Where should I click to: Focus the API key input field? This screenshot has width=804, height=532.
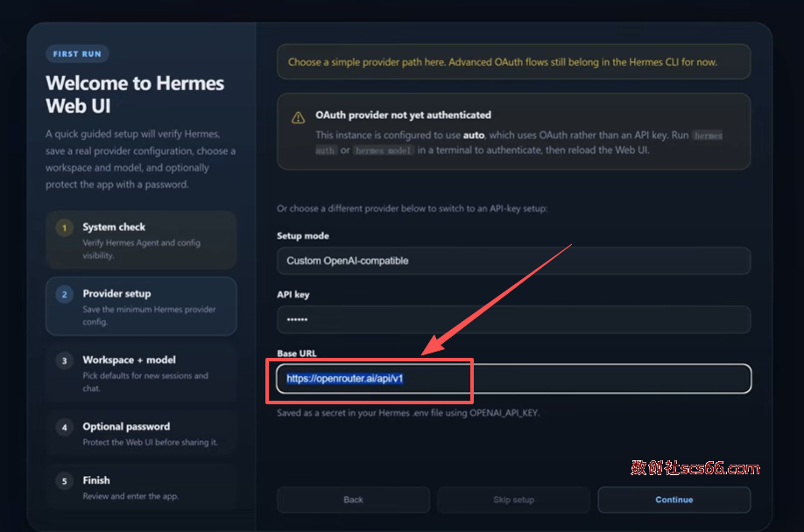click(x=513, y=319)
